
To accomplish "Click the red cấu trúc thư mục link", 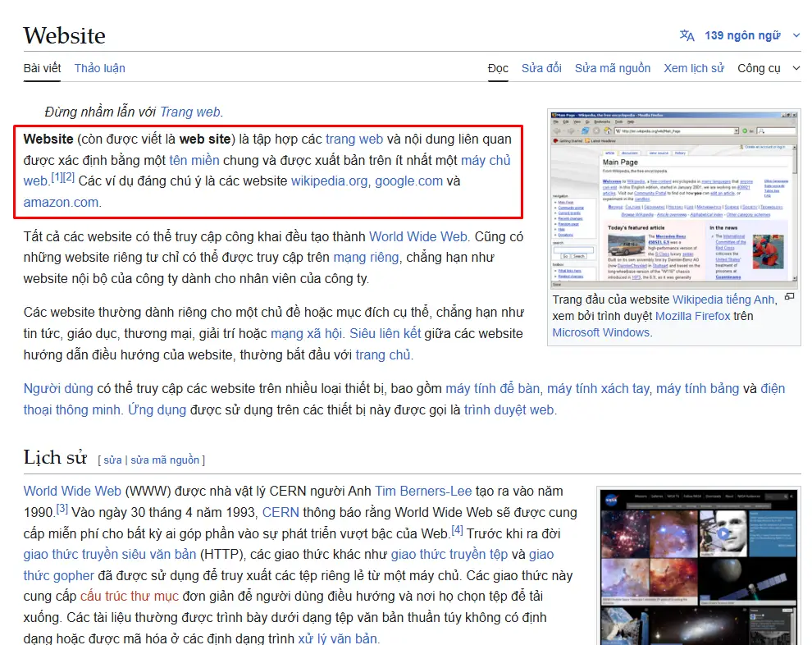I will pos(130,597).
